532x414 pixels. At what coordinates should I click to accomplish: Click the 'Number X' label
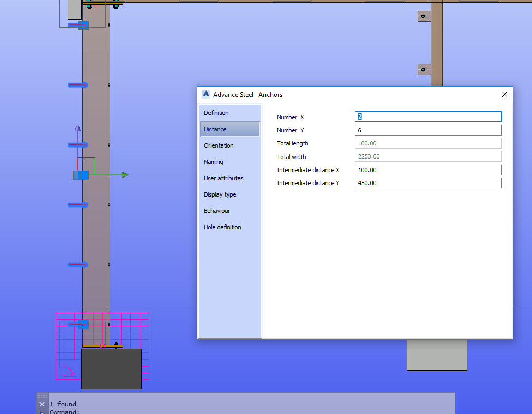click(291, 117)
